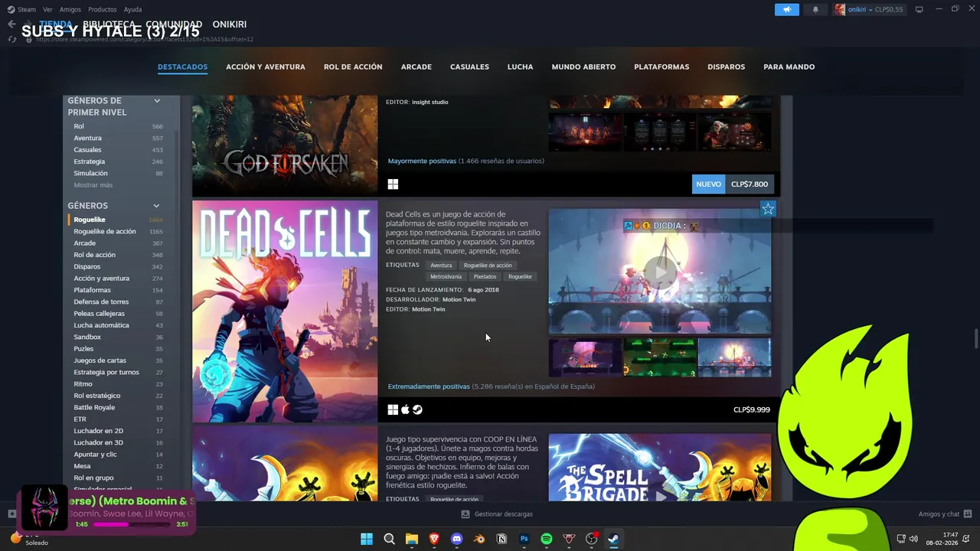980x551 pixels.
Task: Select the DISPAROS category tab
Action: click(726, 67)
